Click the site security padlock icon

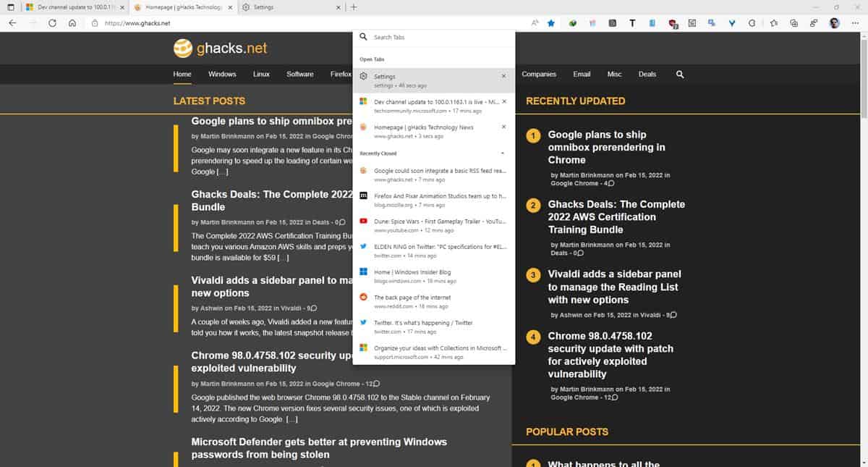[95, 22]
